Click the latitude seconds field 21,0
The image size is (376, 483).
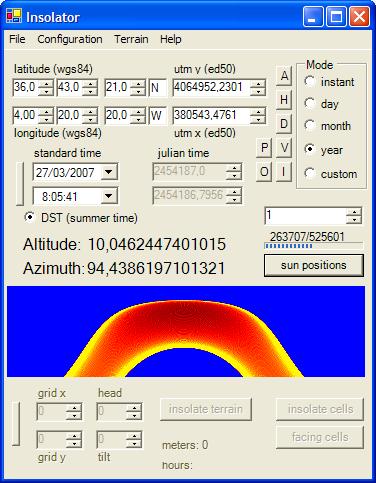click(x=117, y=87)
